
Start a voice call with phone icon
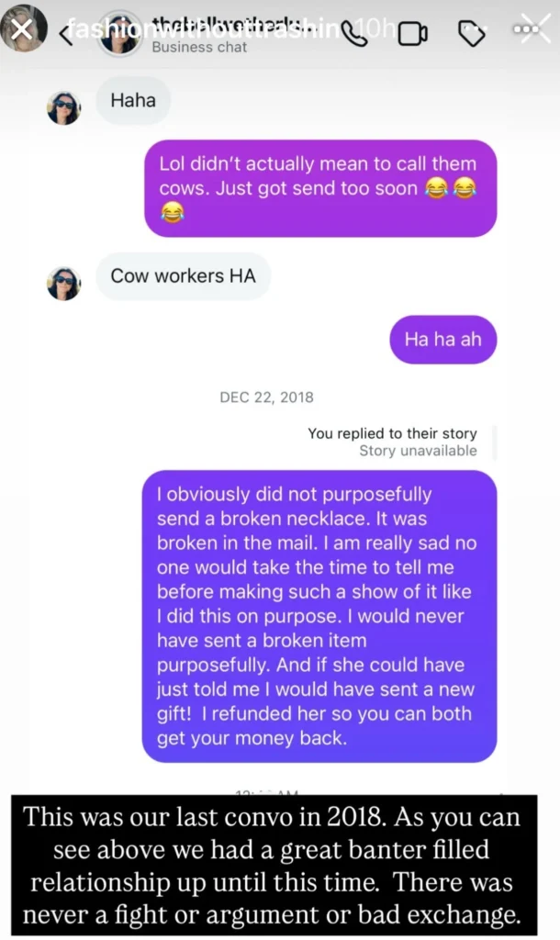(354, 34)
